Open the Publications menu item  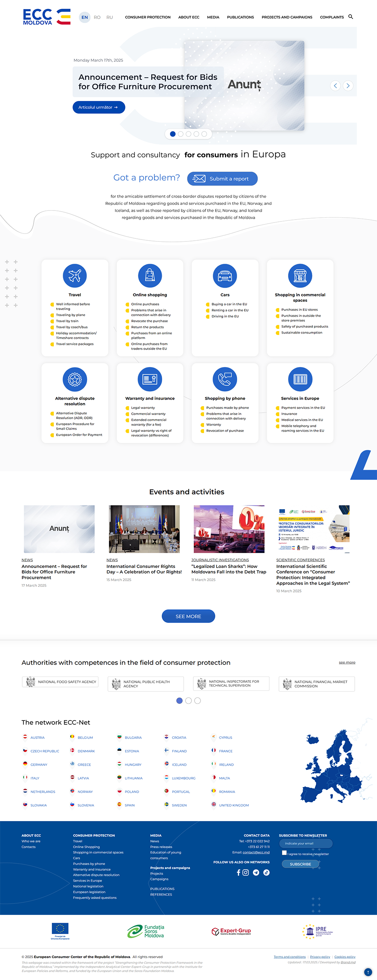point(240,17)
